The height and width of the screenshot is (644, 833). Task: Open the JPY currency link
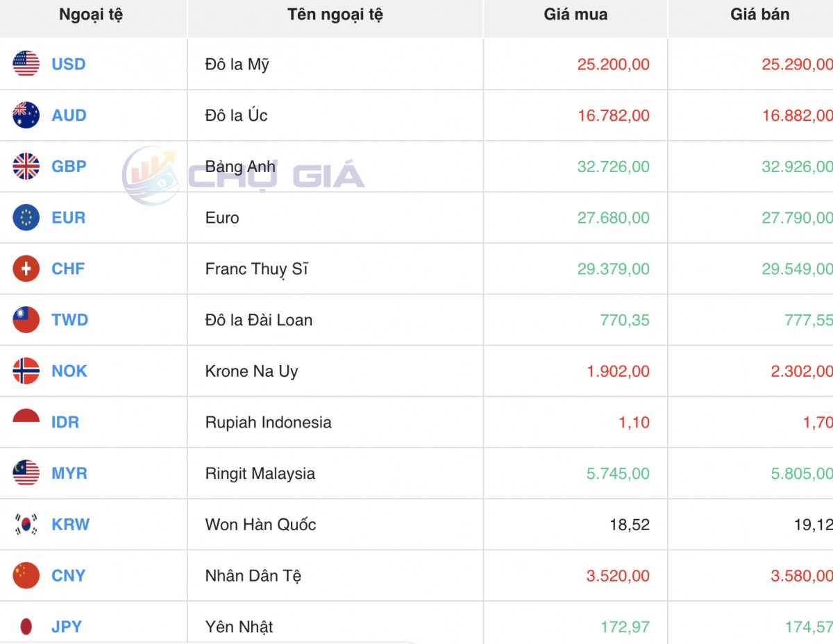tap(67, 627)
